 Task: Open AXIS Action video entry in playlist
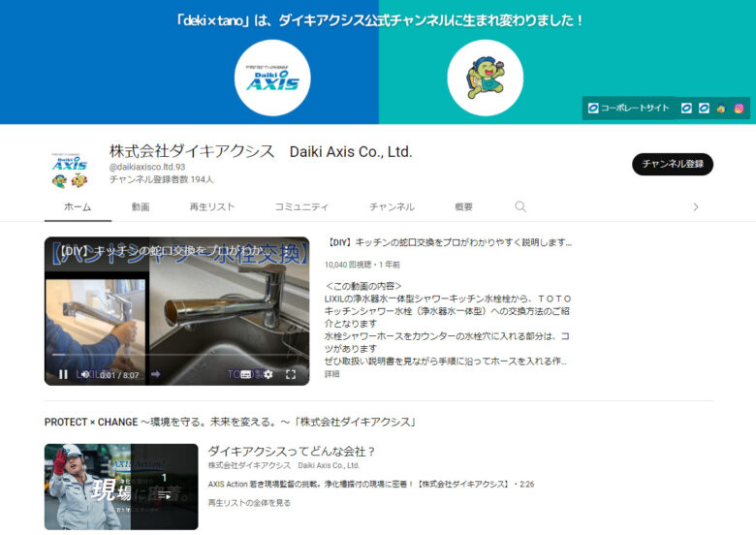pos(371,485)
